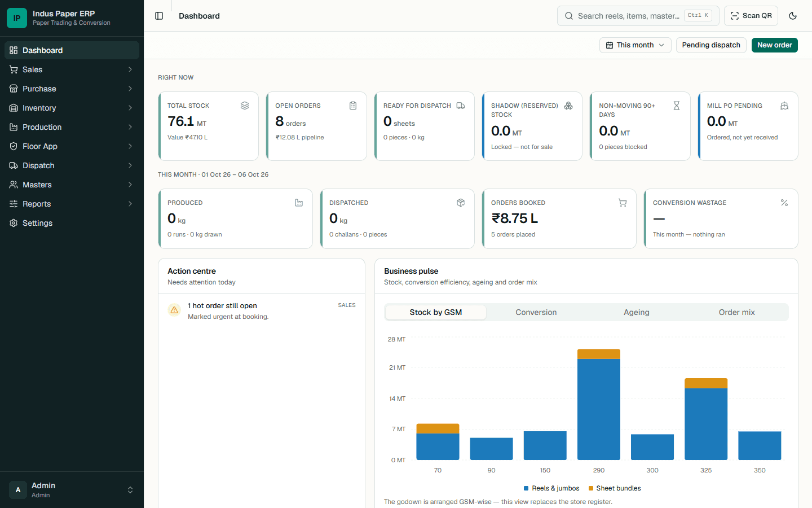Switch to the Ageing tab
This screenshot has width=812, height=508.
(x=637, y=312)
